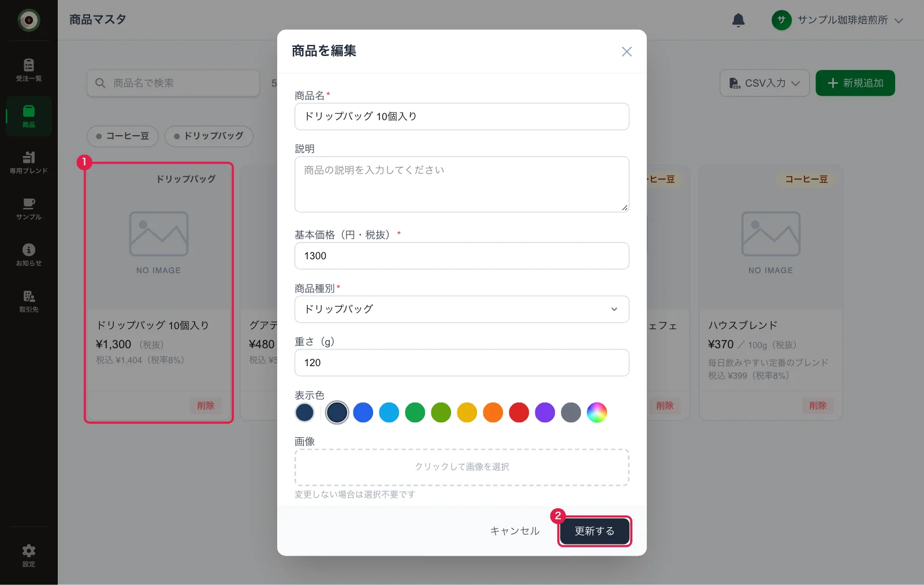Screen dimensions: 924x585
Task: Pick the blue color swatch
Action: 363,412
